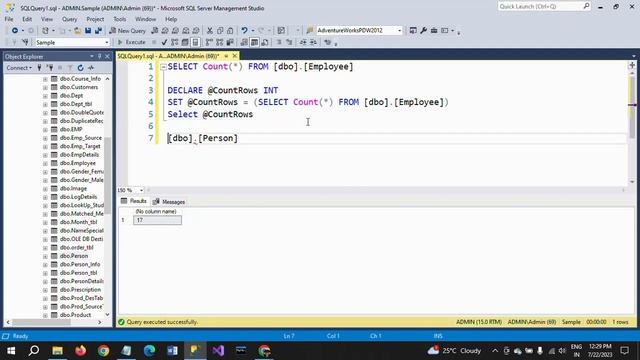Click the Increase Indent icon
The height and width of the screenshot is (360, 640).
[313, 42]
